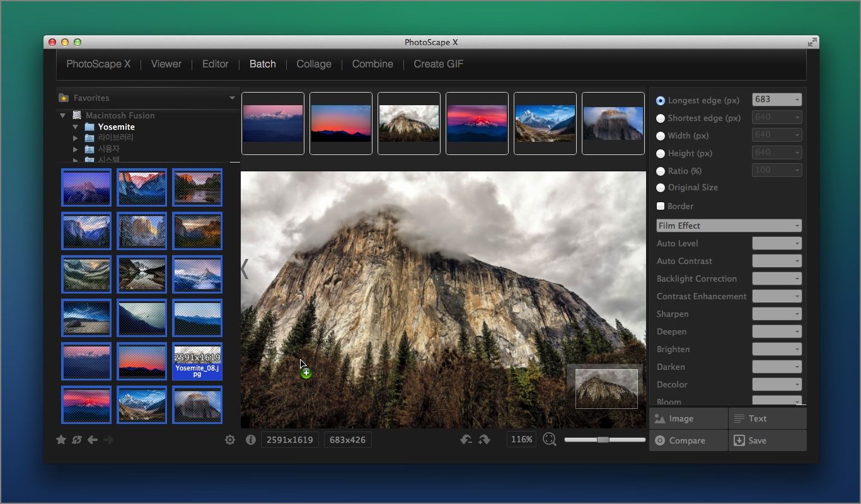
Task: Select the Original Size radio button
Action: pyautogui.click(x=661, y=187)
